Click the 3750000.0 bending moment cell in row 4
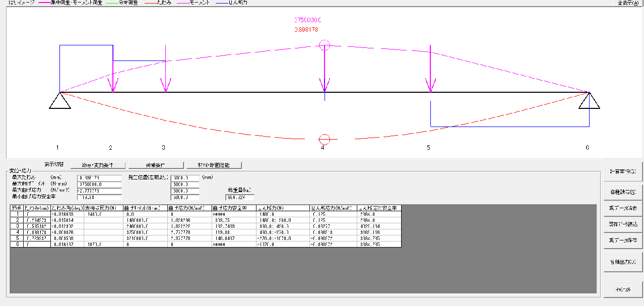Viewport: 644px width, 306px height. (146, 232)
